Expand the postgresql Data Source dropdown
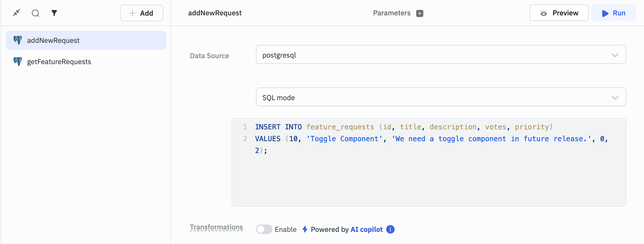Image resolution: width=644 pixels, height=244 pixels. coord(441,54)
